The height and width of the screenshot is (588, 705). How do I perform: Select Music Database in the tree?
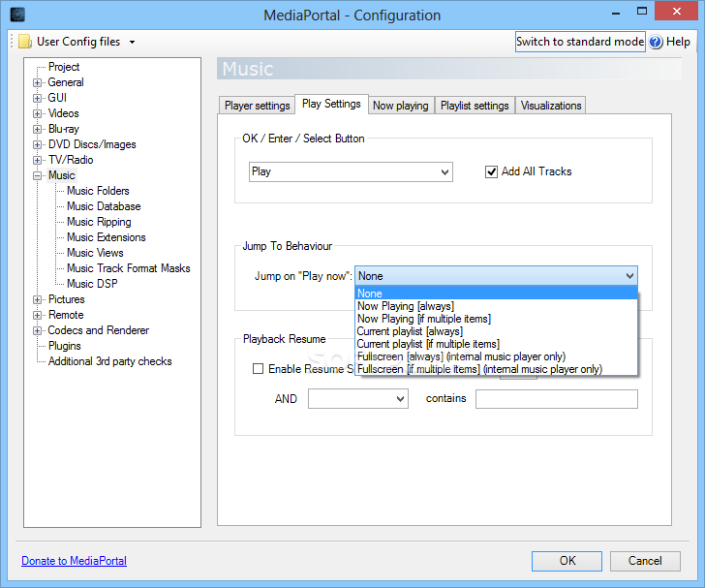[104, 206]
